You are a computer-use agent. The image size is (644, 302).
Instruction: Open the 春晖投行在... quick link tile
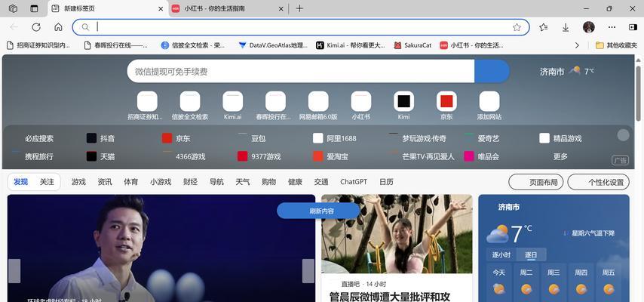coord(275,106)
